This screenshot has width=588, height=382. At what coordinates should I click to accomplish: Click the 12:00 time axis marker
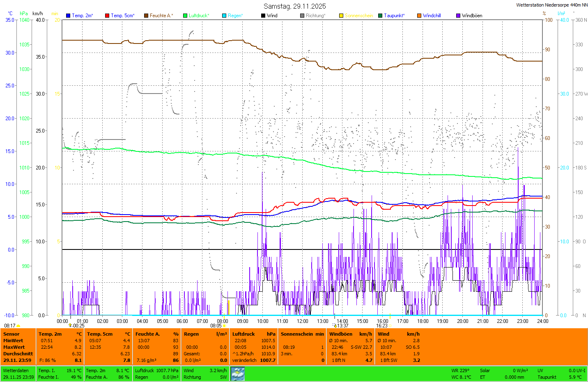[303, 321]
